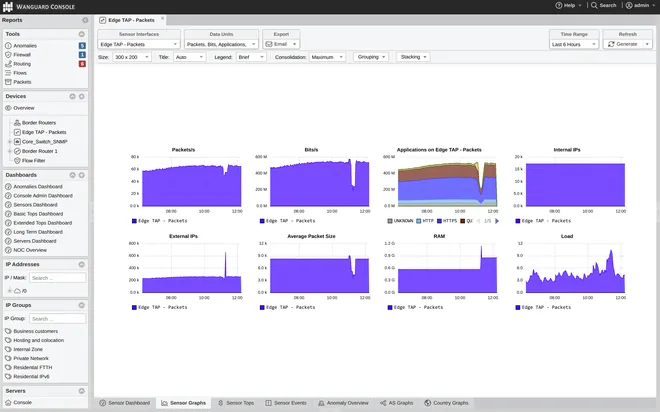Open Title dropdown set to Auto
This screenshot has height=412, width=660.
(189, 57)
